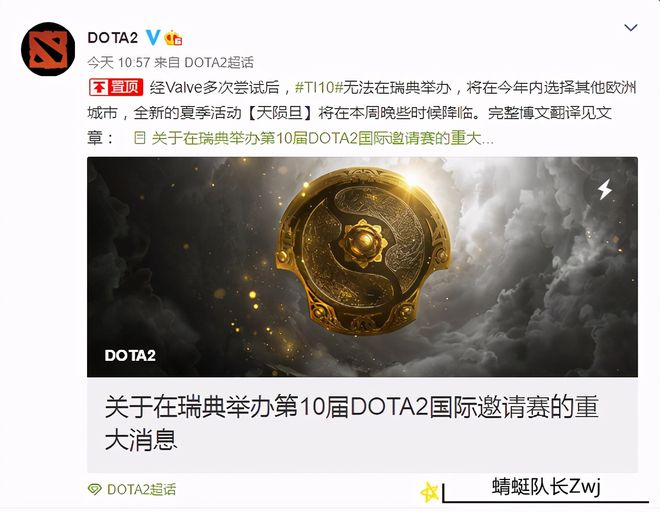
Task: Click the 蜻蜓队长Zwj watermark text
Action: tap(546, 487)
